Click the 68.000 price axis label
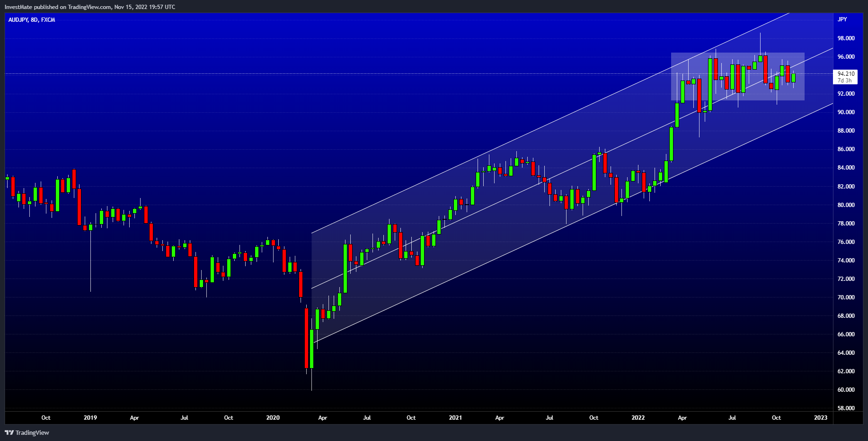 point(846,316)
